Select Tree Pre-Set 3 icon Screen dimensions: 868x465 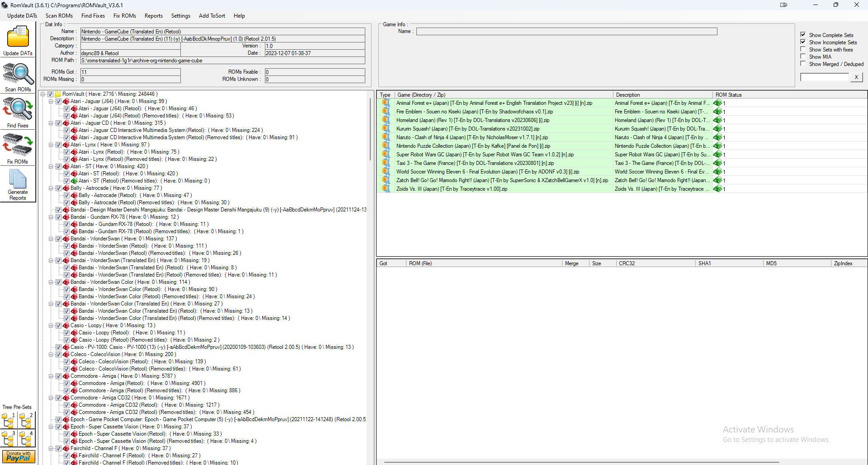pos(9,438)
